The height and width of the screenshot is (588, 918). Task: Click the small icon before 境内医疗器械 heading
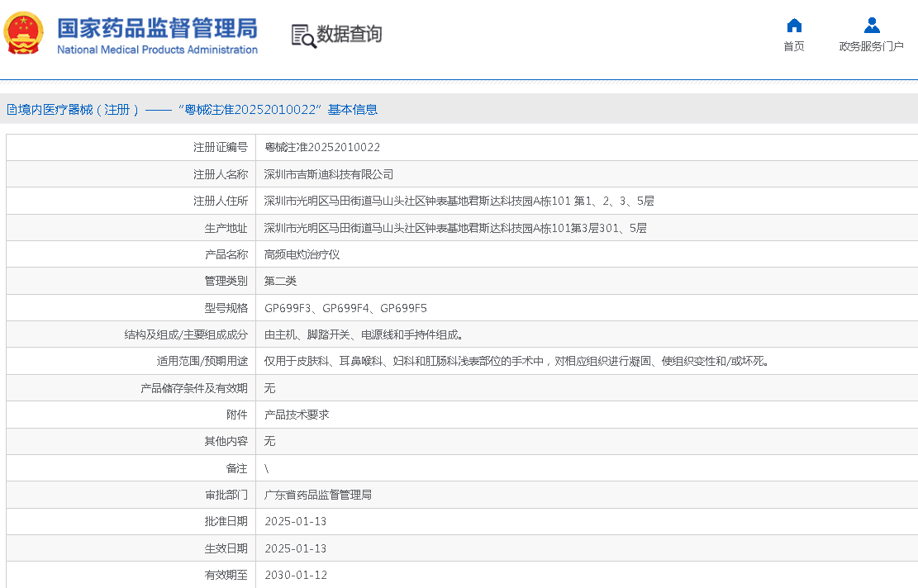coord(11,110)
